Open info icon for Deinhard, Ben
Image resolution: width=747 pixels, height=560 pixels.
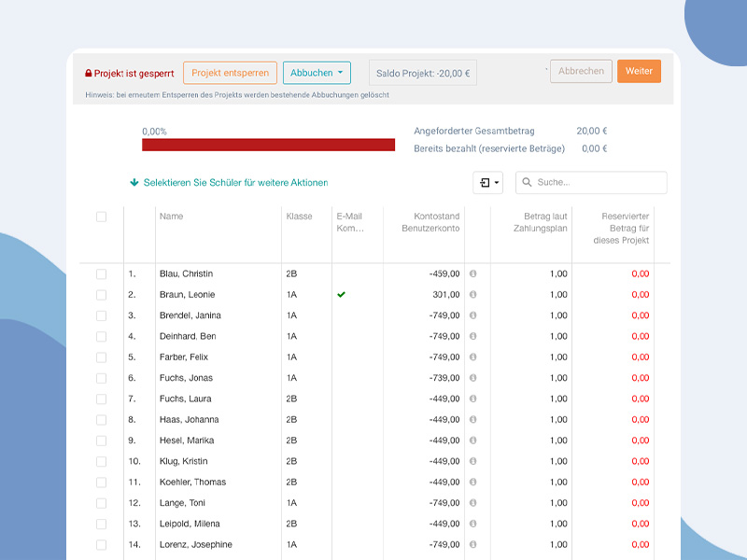(x=472, y=336)
